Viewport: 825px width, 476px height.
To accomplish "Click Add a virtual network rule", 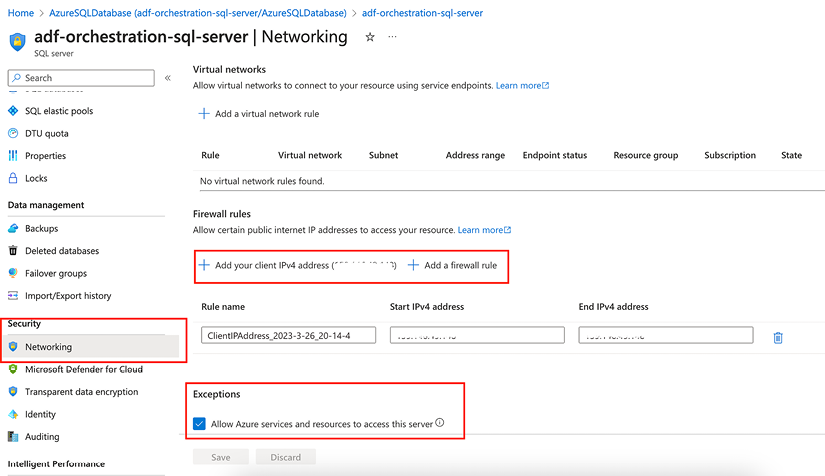I will 258,114.
